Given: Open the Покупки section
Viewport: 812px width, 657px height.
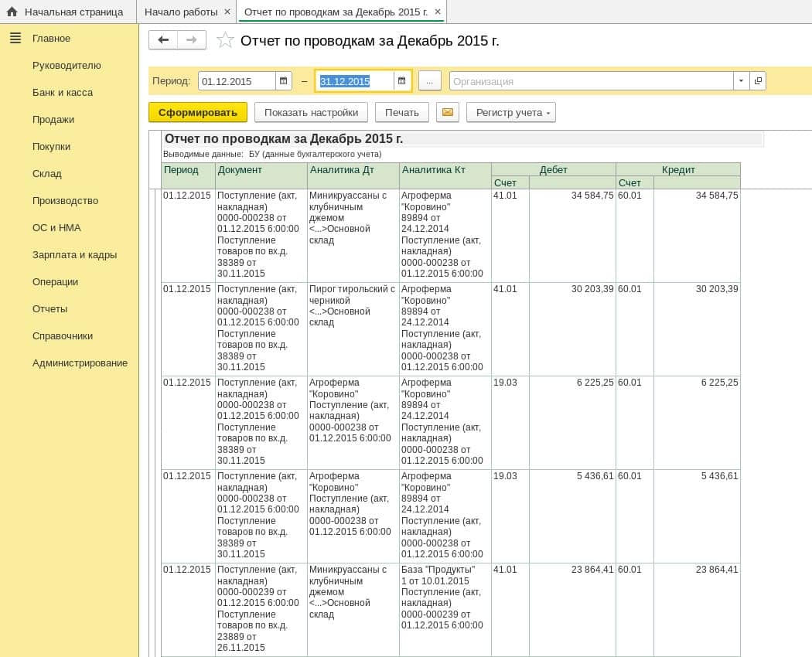Looking at the screenshot, I should click(x=51, y=147).
